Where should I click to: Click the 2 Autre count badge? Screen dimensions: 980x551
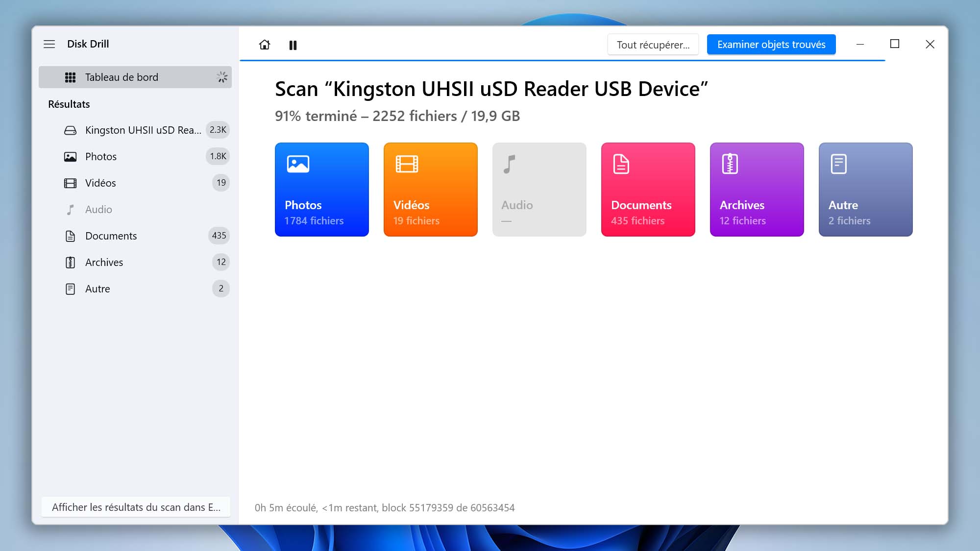[221, 288]
